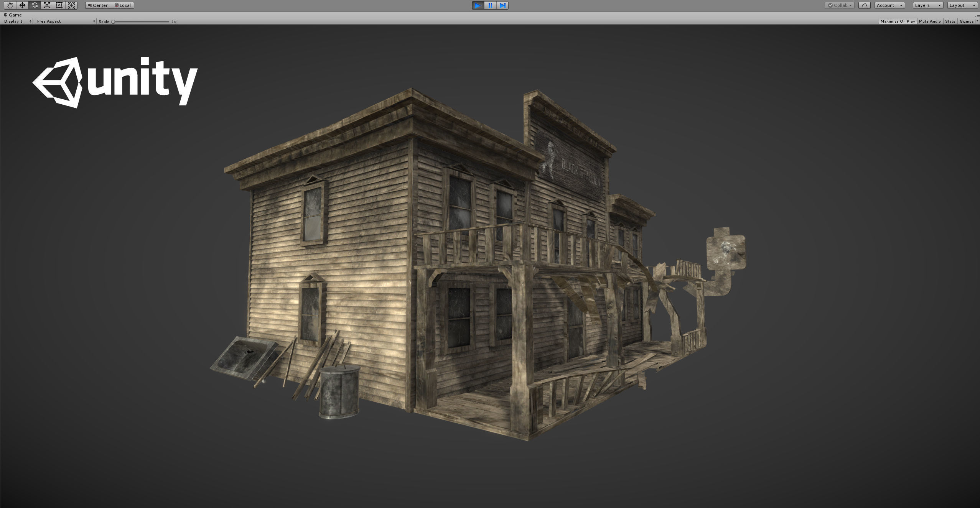This screenshot has height=508, width=980.
Task: Toggle Mute Audio
Action: coord(930,21)
